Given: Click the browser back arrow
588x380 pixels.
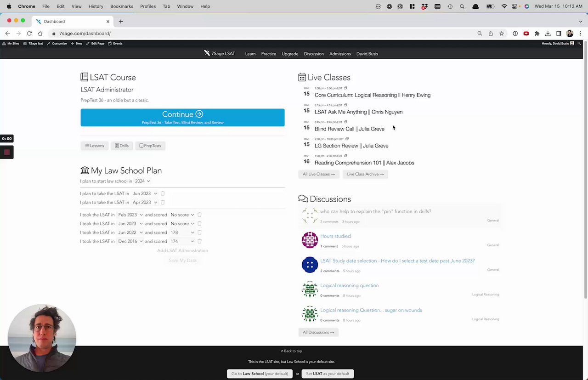Looking at the screenshot, I should 7,34.
